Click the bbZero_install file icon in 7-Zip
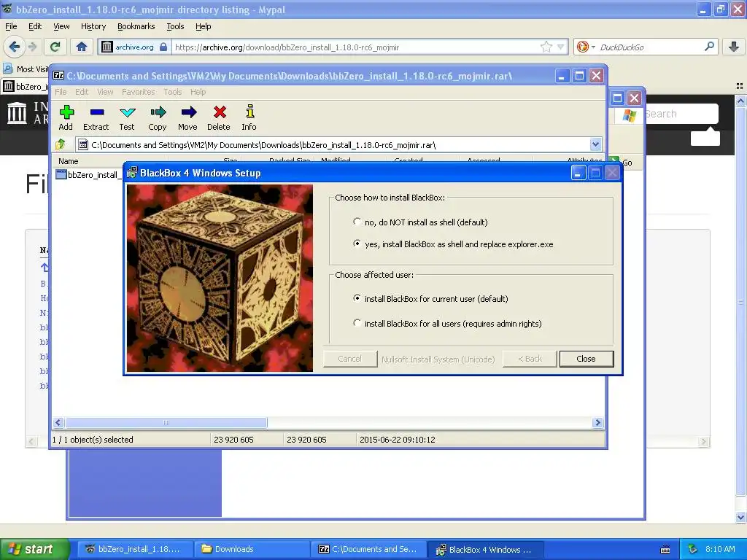 pos(61,175)
